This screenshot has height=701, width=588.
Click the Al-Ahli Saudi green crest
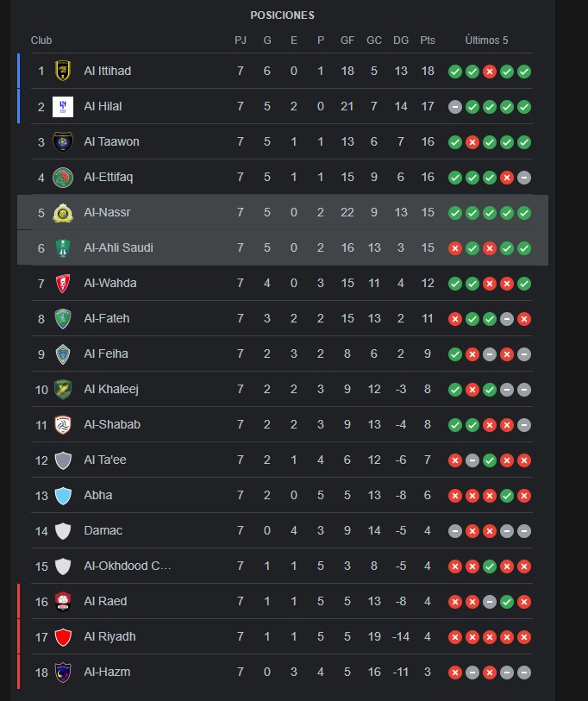click(x=63, y=247)
